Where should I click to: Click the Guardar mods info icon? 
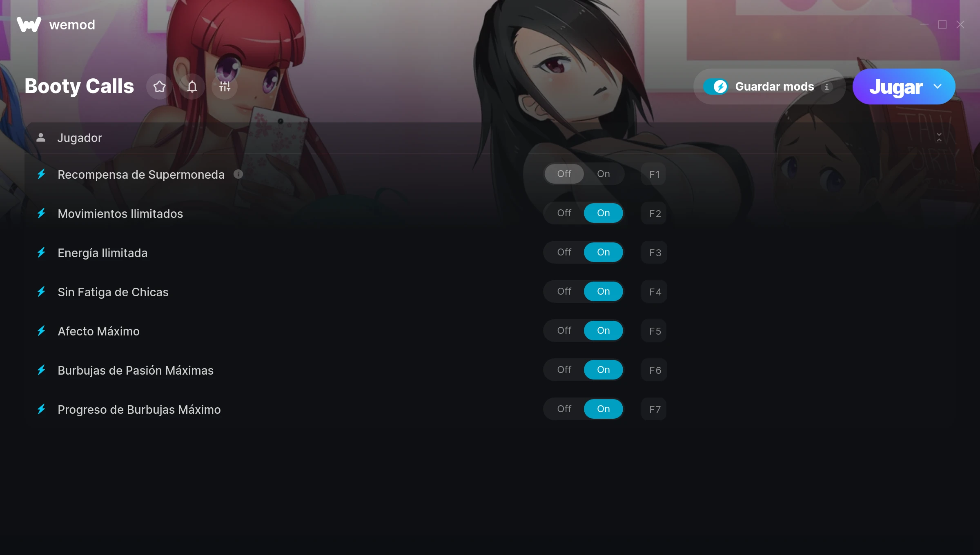826,87
